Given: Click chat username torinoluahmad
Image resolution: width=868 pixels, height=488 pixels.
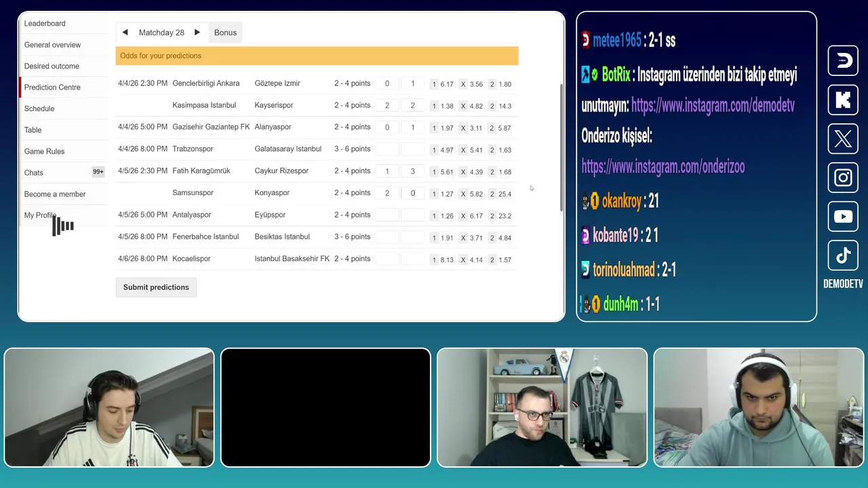Looking at the screenshot, I should 624,270.
